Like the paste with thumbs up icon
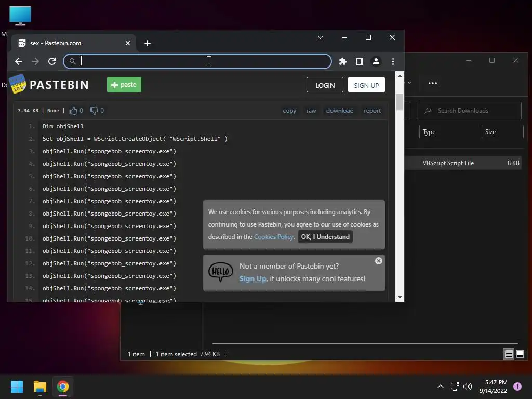The width and height of the screenshot is (532, 399). pos(73,110)
